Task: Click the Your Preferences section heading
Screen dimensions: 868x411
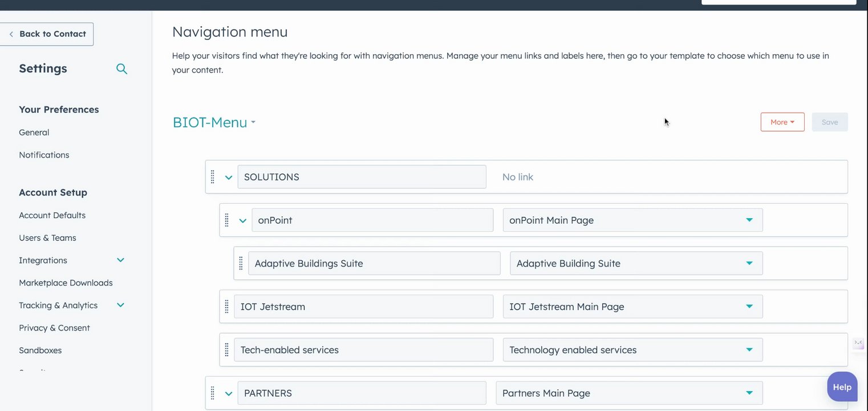Action: pos(59,110)
